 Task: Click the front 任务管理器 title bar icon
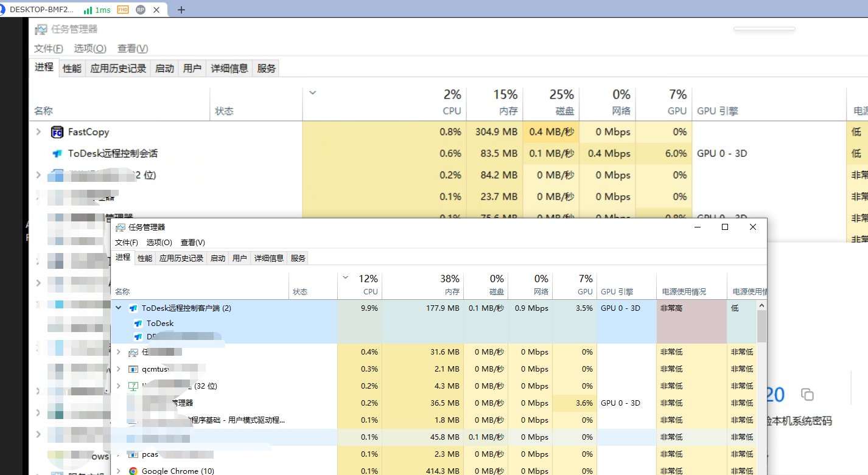coord(121,227)
